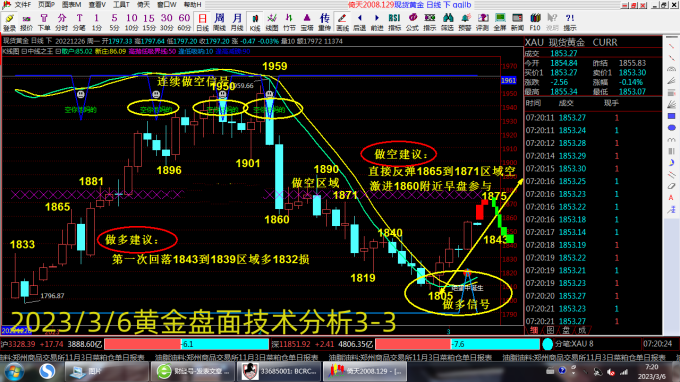680x382 pixels.
Task: Switch chart to 日线 daily period
Action: (202, 22)
